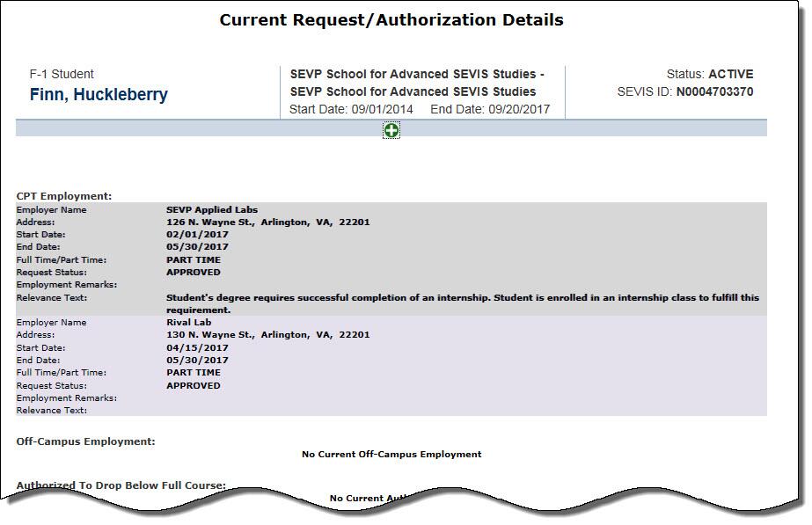Image resolution: width=812 pixels, height=525 pixels.
Task: Click Rival Lab Employment Remarks label
Action: (66, 398)
